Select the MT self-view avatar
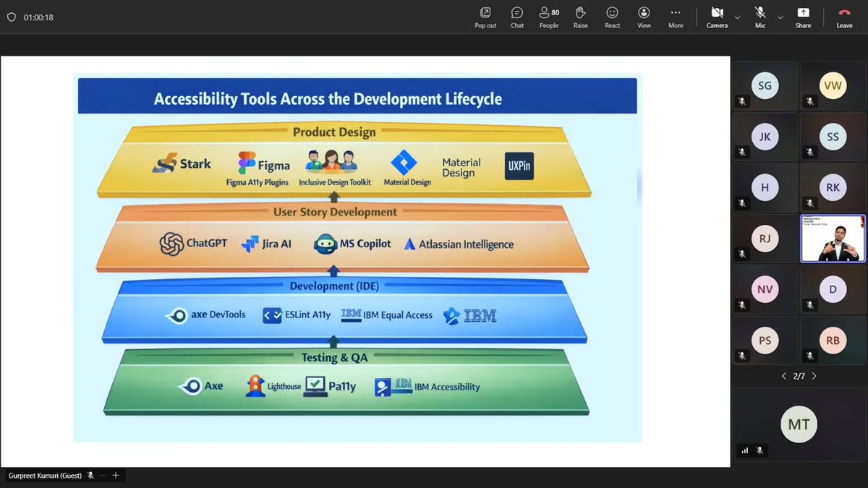Image resolution: width=868 pixels, height=488 pixels. (799, 424)
